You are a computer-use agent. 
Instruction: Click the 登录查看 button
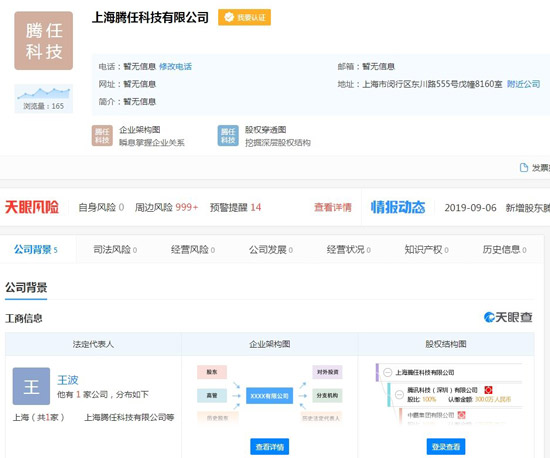tap(446, 446)
